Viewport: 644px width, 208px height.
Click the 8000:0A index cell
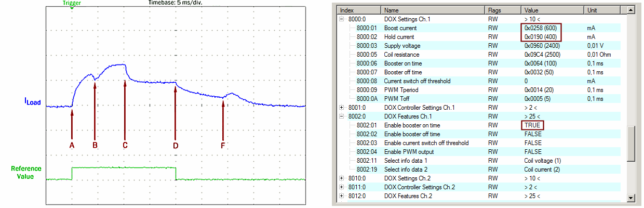[367, 99]
